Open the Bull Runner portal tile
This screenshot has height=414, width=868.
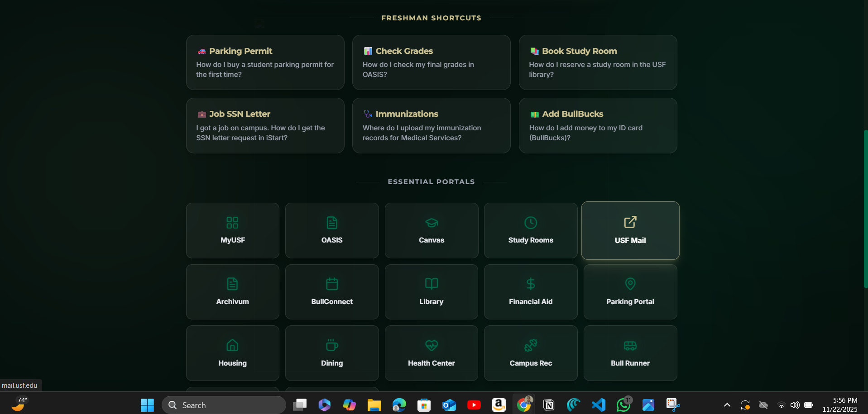630,353
